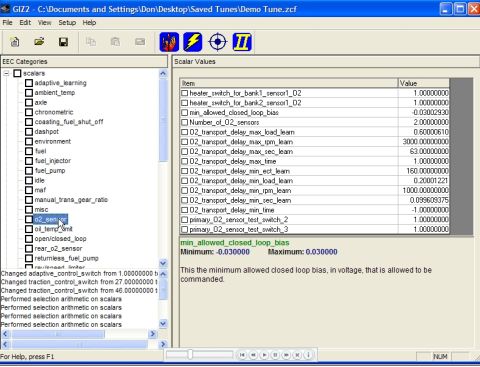
Task: Check the adaptive_learning category checkbox
Action: (x=29, y=83)
